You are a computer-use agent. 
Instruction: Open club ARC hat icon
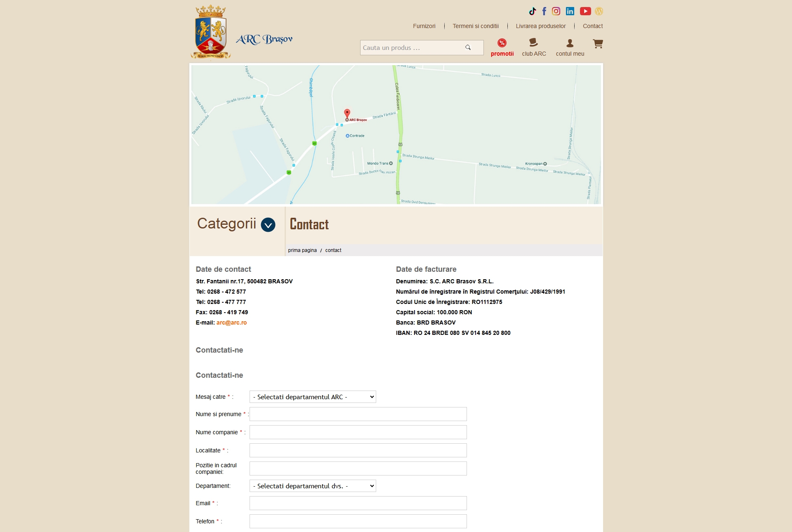click(533, 42)
